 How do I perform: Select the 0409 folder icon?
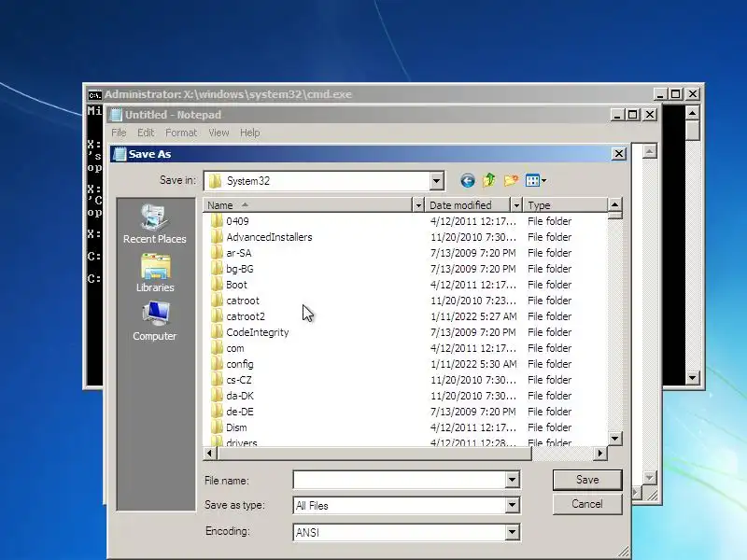pos(217,221)
